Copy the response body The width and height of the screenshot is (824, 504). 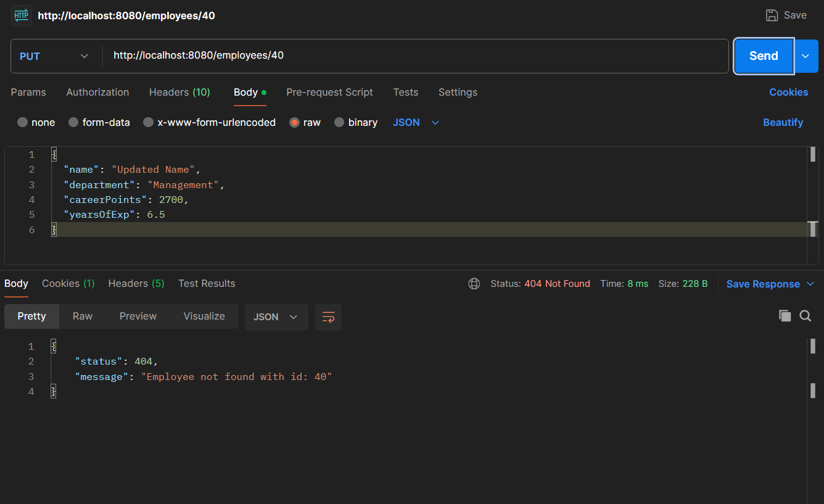tap(785, 316)
